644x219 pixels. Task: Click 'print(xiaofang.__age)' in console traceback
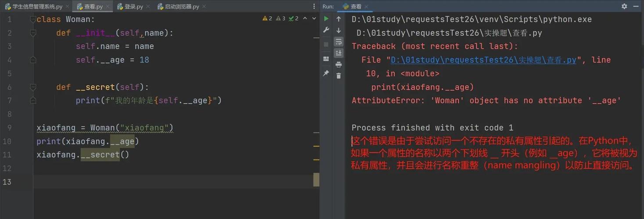[x=422, y=87]
